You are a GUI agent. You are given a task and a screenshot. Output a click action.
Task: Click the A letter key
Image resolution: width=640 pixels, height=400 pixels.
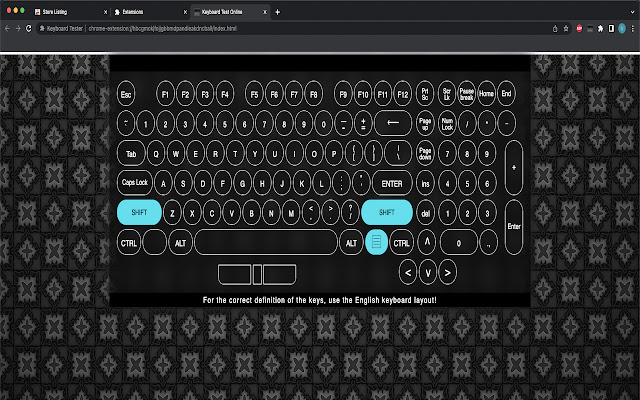(163, 183)
